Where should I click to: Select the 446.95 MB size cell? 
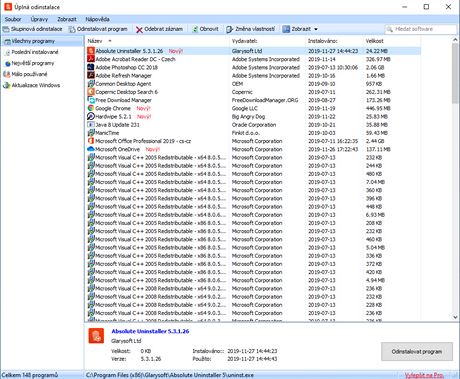378,108
